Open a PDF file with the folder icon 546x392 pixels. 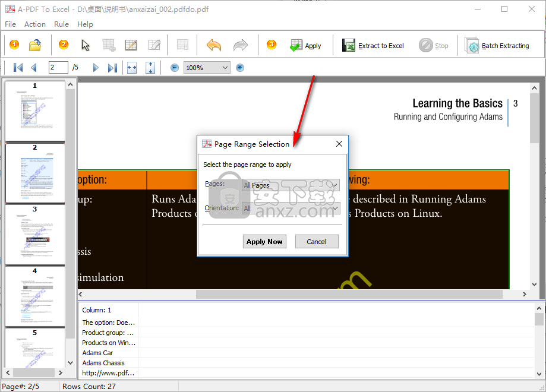(35, 45)
